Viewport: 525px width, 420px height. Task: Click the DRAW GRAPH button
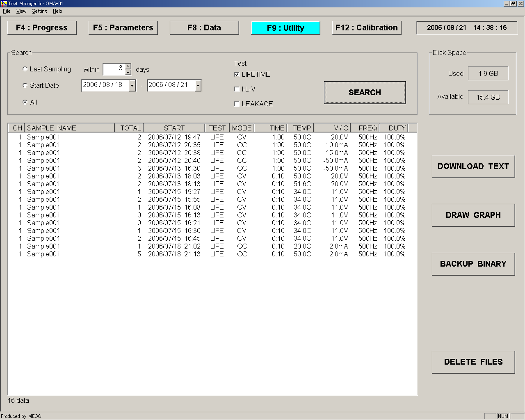click(473, 215)
